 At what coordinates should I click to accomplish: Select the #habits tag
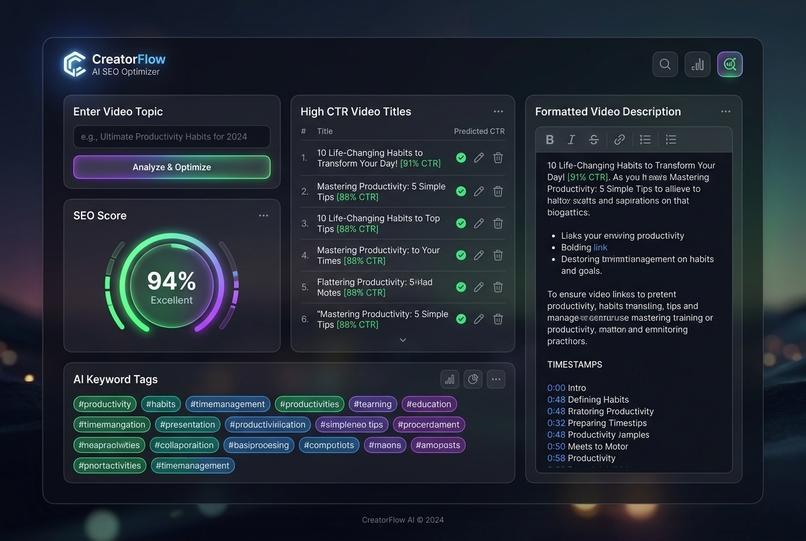point(161,404)
